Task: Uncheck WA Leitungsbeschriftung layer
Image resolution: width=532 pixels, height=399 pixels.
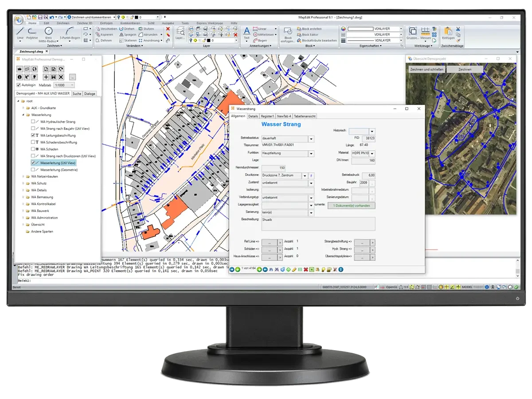Action: pos(33,136)
